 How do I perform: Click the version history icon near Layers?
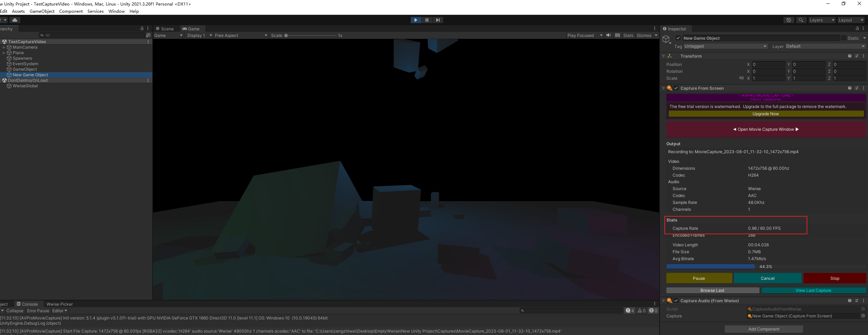[789, 20]
